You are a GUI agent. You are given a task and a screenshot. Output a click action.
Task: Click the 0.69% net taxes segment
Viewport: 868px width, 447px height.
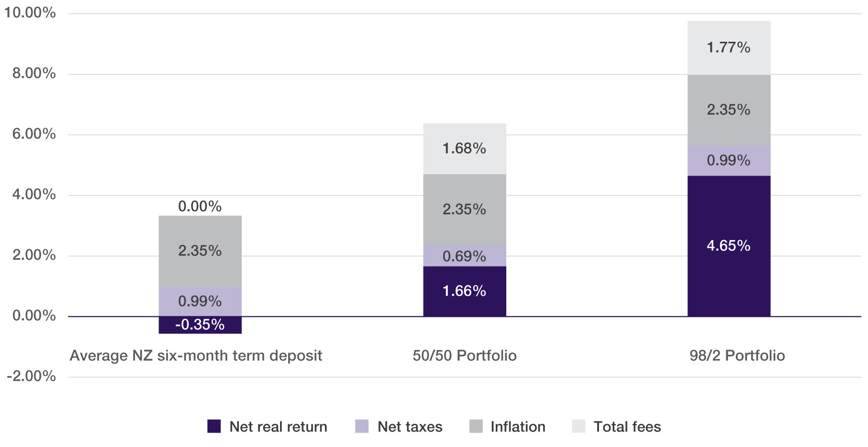coord(464,256)
